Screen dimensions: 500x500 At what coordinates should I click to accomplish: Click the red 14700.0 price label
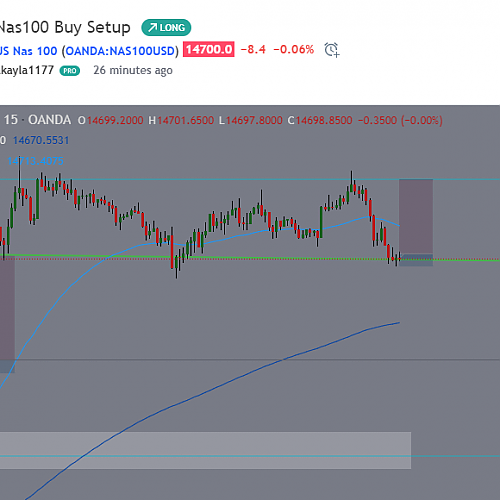(x=209, y=49)
